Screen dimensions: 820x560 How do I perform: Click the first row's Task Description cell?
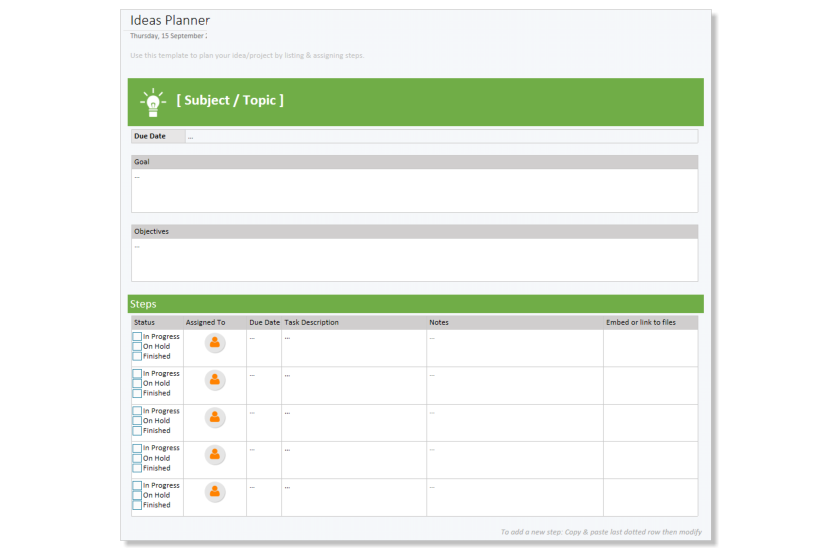(354, 348)
